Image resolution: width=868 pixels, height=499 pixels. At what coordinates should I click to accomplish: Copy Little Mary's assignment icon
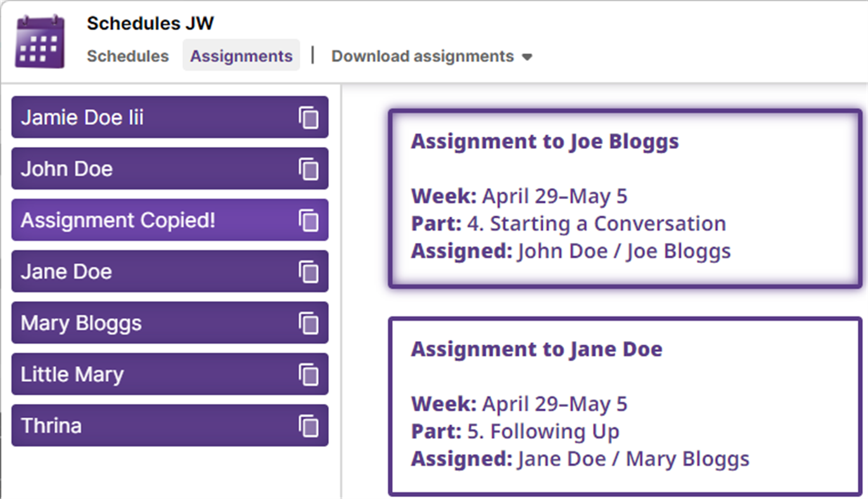click(309, 374)
